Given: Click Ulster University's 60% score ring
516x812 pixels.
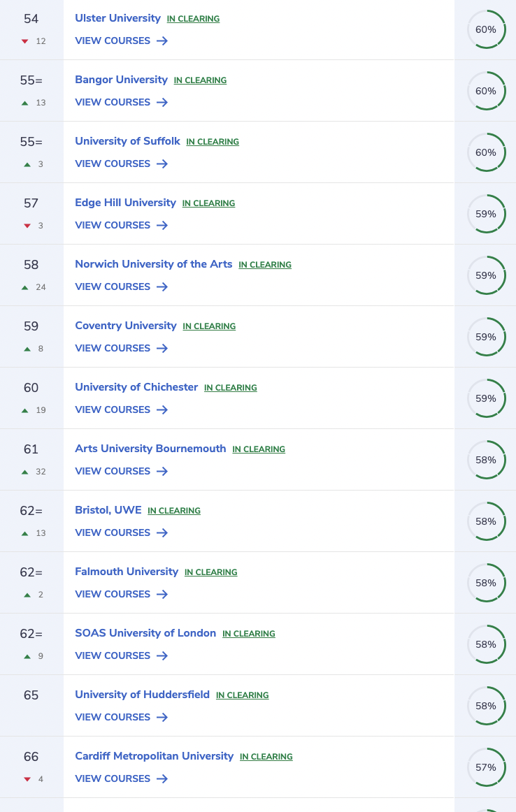Looking at the screenshot, I should 486,29.
